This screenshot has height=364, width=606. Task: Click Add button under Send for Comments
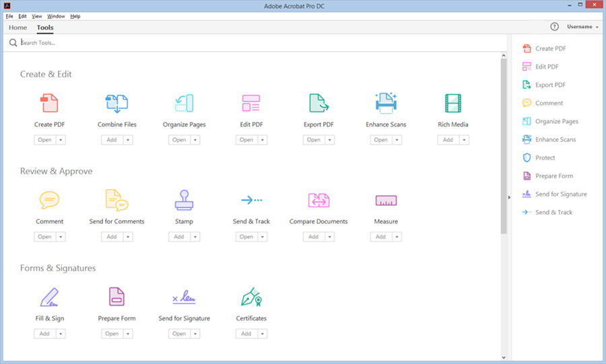[x=112, y=237]
